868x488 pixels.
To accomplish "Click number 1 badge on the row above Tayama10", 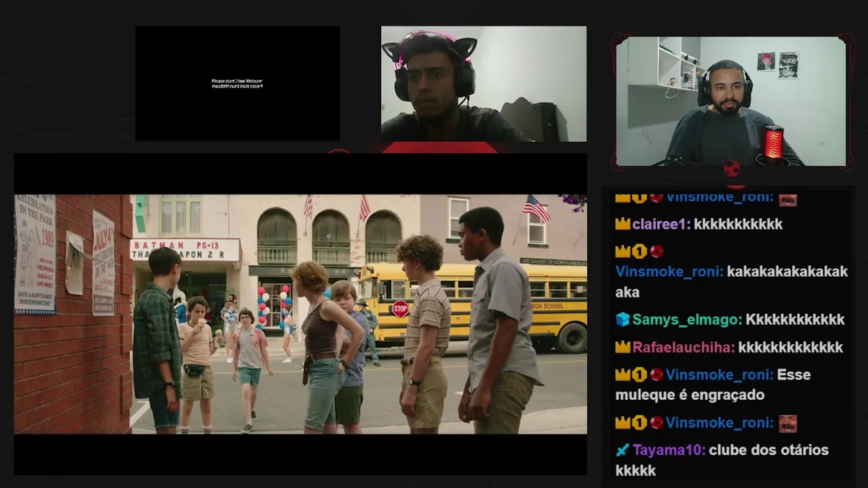I will coord(639,422).
